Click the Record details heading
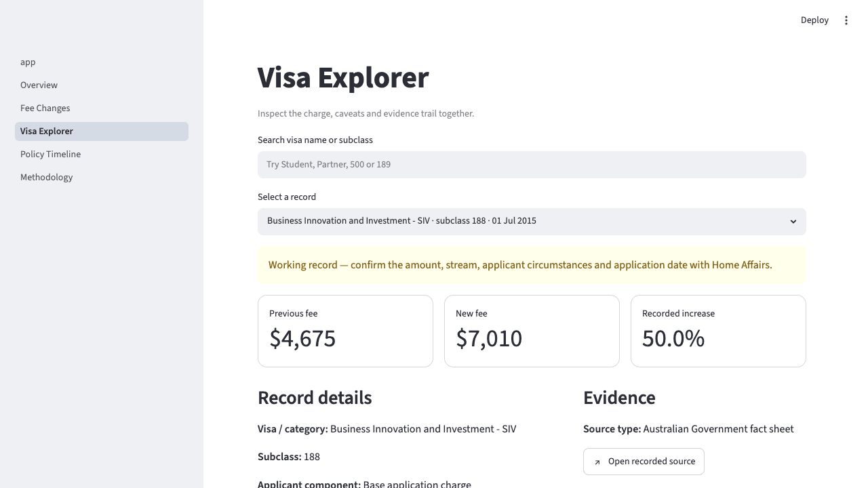Screen dimensions: 868x488 click(315, 398)
